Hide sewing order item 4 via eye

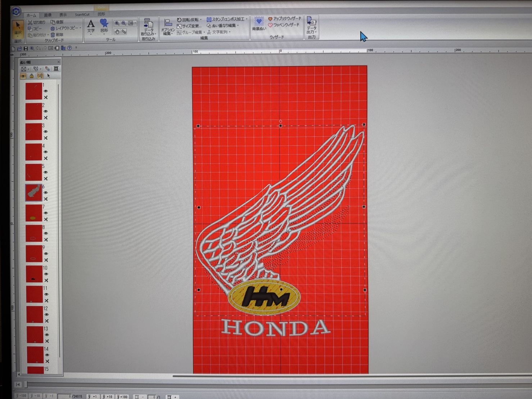pyautogui.click(x=45, y=152)
